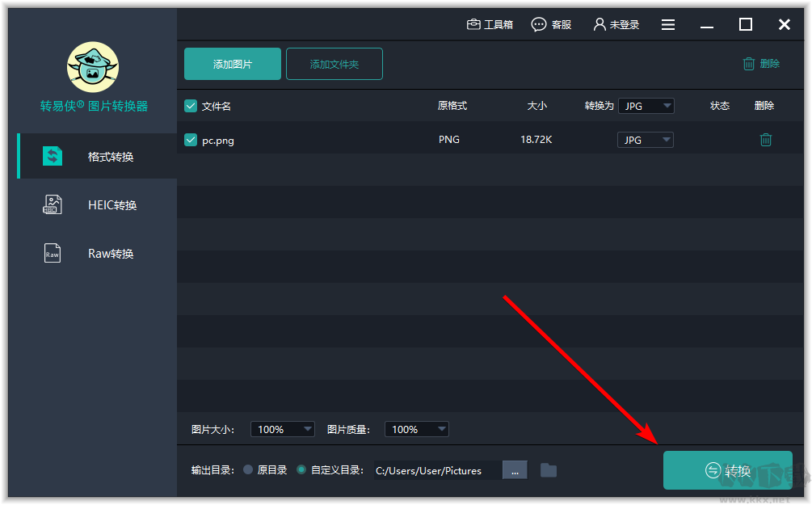
Task: Select 格式转换 tab
Action: click(97, 157)
